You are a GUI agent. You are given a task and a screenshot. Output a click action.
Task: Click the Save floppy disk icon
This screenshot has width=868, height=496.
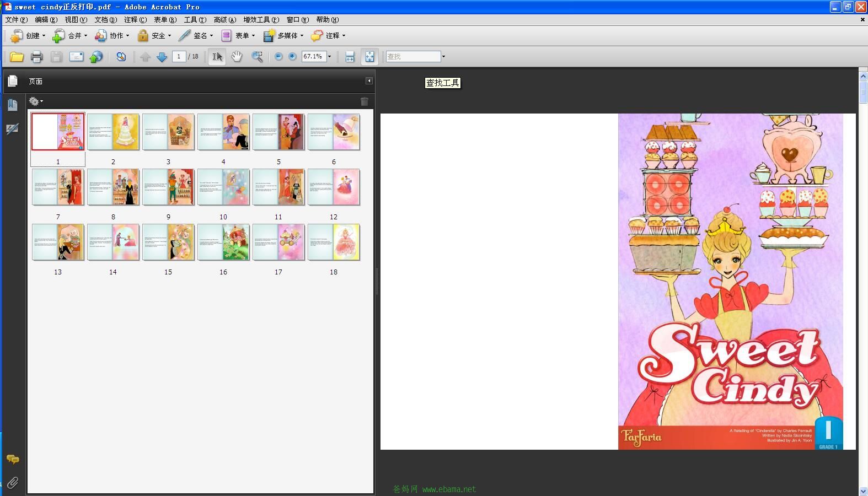click(x=56, y=56)
